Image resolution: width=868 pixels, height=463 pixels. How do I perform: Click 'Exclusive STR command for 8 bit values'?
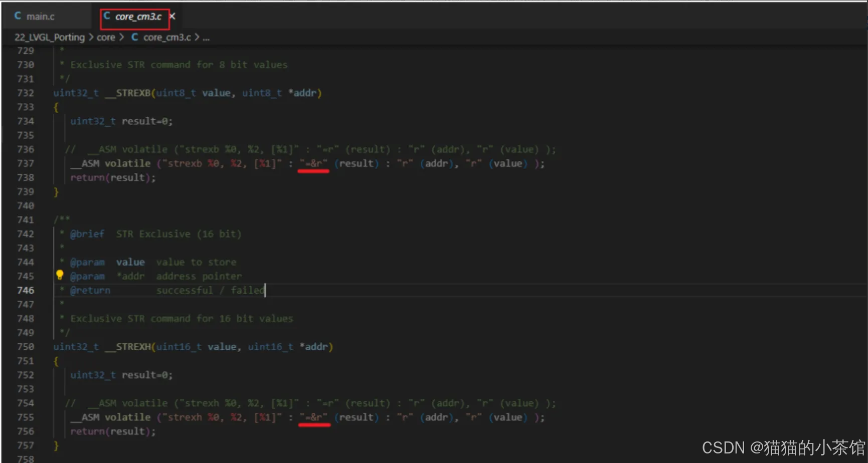tap(179, 65)
